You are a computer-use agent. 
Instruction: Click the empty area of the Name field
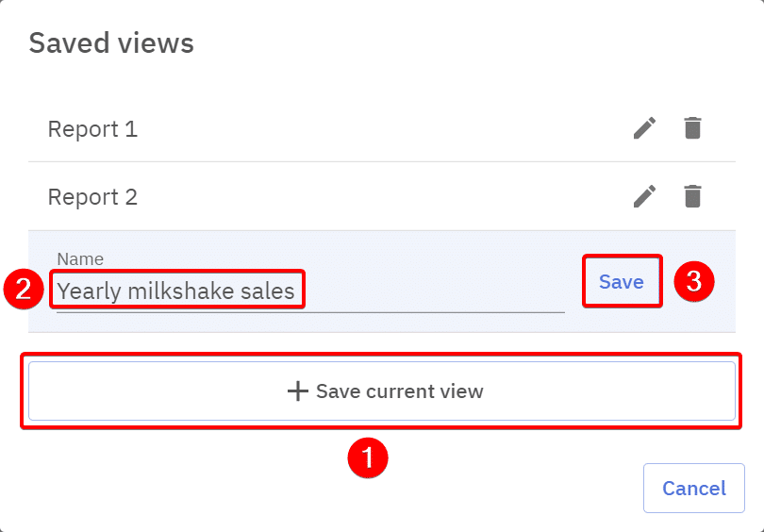[434, 291]
